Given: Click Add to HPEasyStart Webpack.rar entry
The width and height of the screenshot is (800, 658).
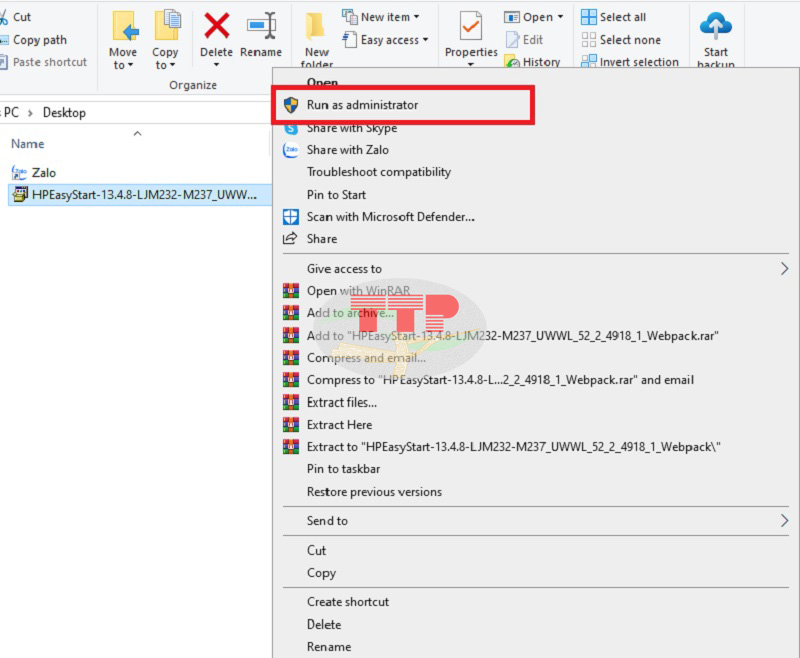Looking at the screenshot, I should coord(512,336).
